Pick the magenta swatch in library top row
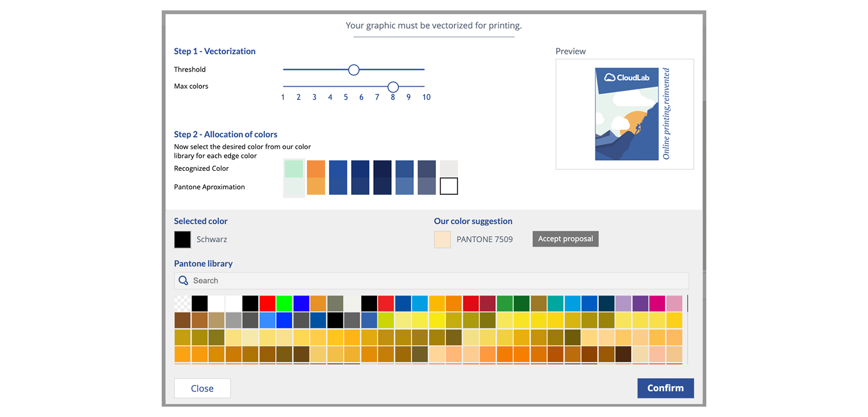 pyautogui.click(x=657, y=303)
